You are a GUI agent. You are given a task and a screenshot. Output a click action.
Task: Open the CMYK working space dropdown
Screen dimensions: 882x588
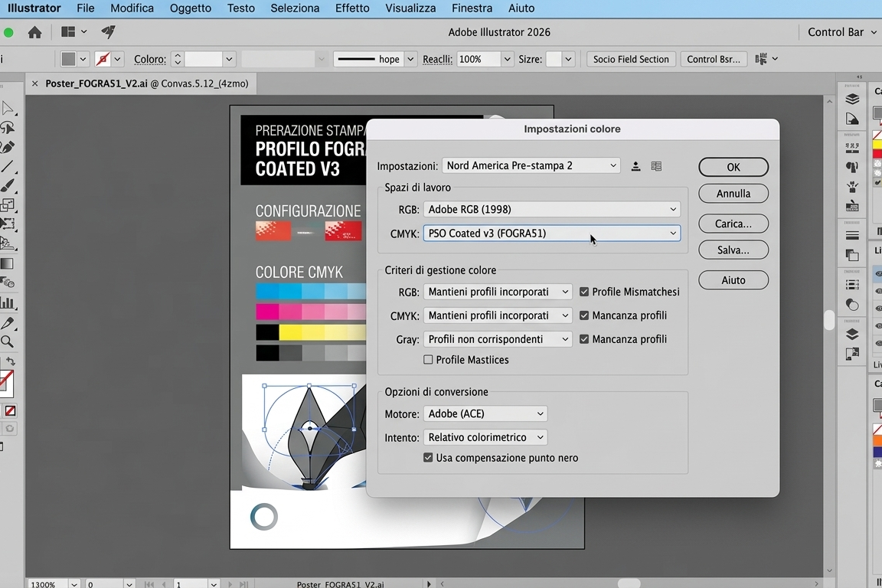[x=551, y=234]
